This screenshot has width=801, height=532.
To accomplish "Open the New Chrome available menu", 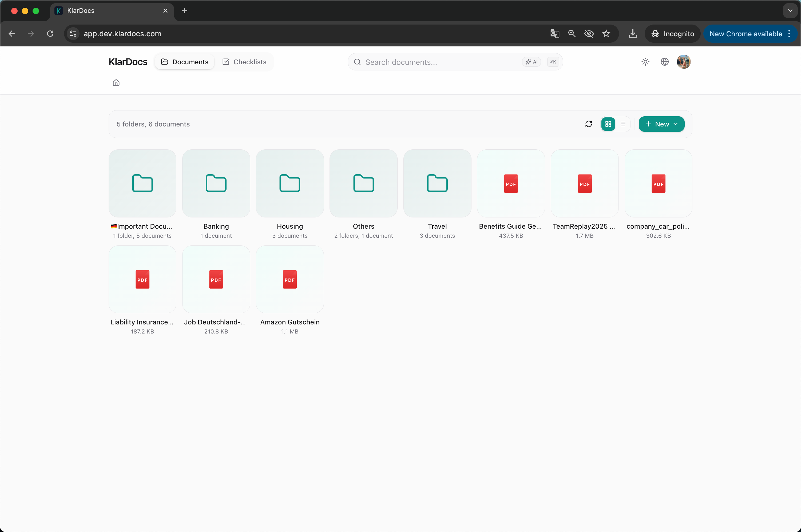I will click(750, 34).
